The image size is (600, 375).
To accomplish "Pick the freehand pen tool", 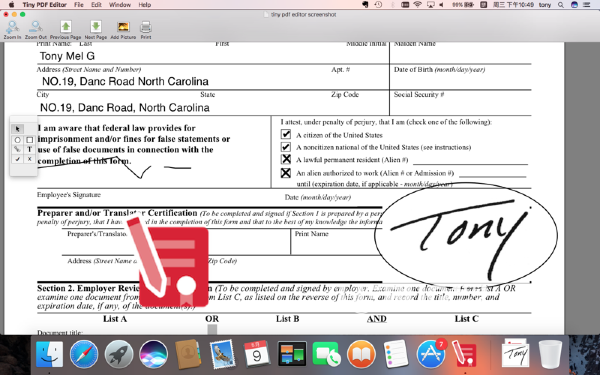I will point(17,149).
